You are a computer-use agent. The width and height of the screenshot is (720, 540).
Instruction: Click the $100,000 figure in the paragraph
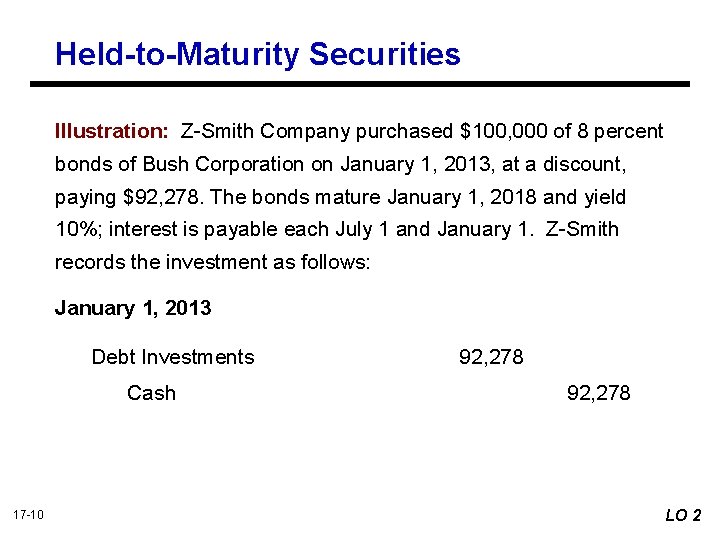[x=503, y=131]
